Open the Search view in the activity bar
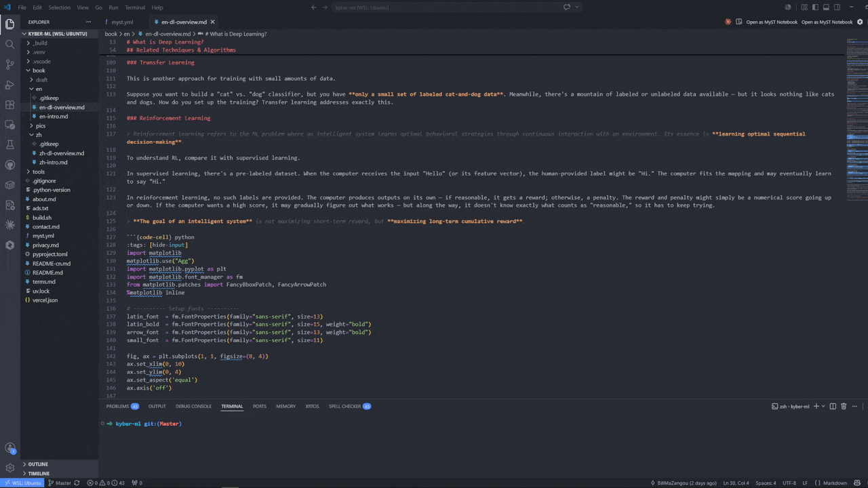The width and height of the screenshot is (868, 488). click(x=9, y=44)
